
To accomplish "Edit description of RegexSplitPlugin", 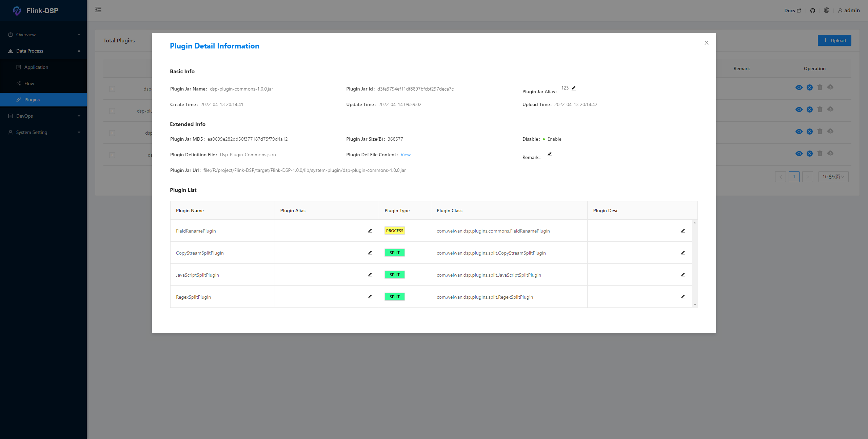I will (683, 297).
